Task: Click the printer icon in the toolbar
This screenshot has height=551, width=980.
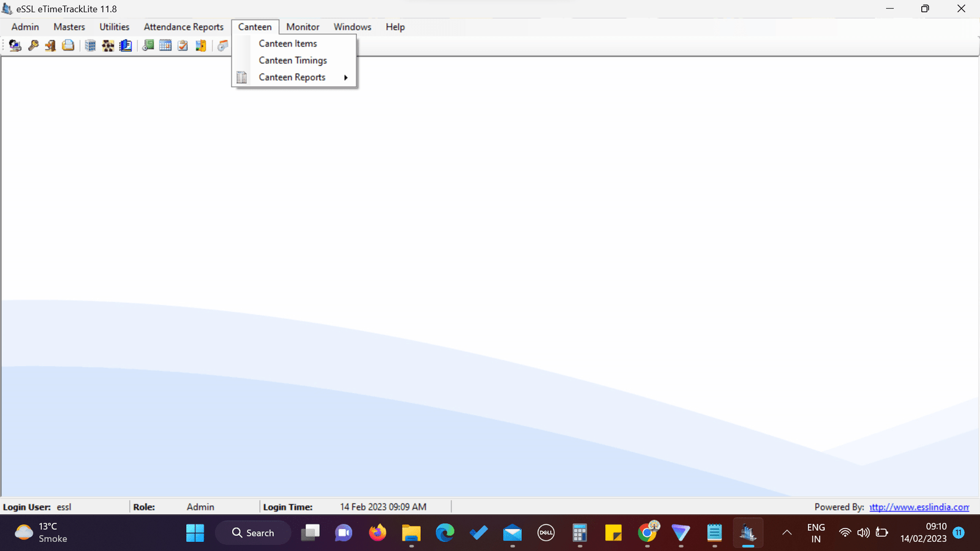Action: (x=68, y=45)
